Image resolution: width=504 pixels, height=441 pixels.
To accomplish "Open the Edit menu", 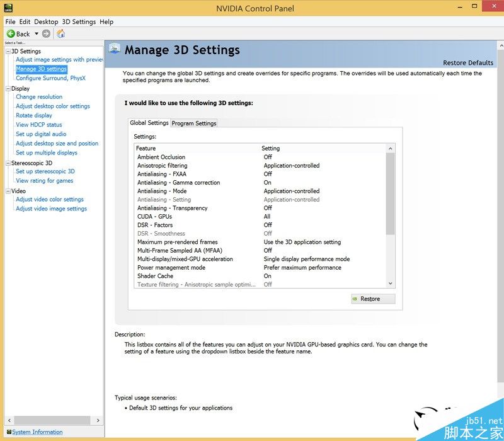I will (x=25, y=22).
